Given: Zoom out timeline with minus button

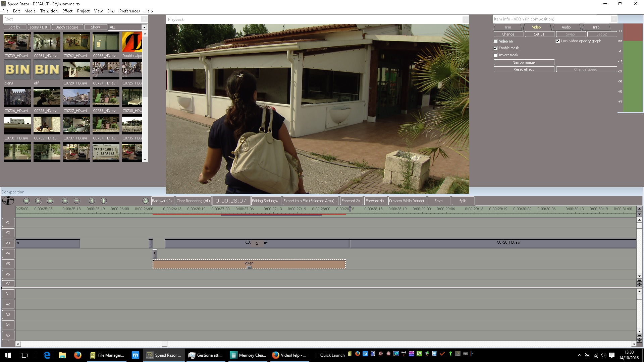Looking at the screenshot, I should coord(77,201).
